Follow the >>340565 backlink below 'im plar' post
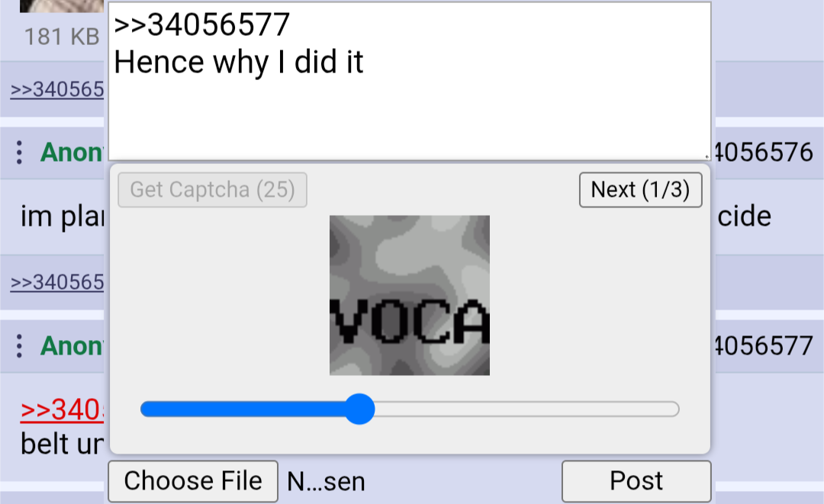The width and height of the screenshot is (824, 504). [x=57, y=282]
